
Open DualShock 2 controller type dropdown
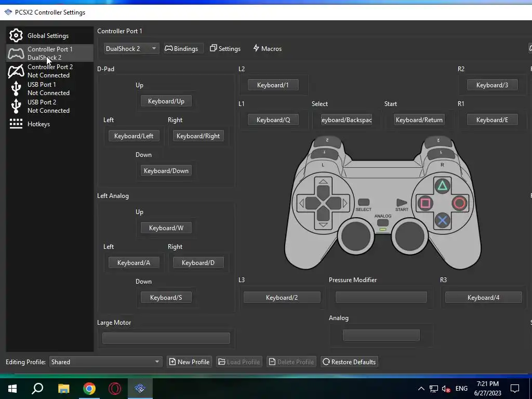(131, 48)
